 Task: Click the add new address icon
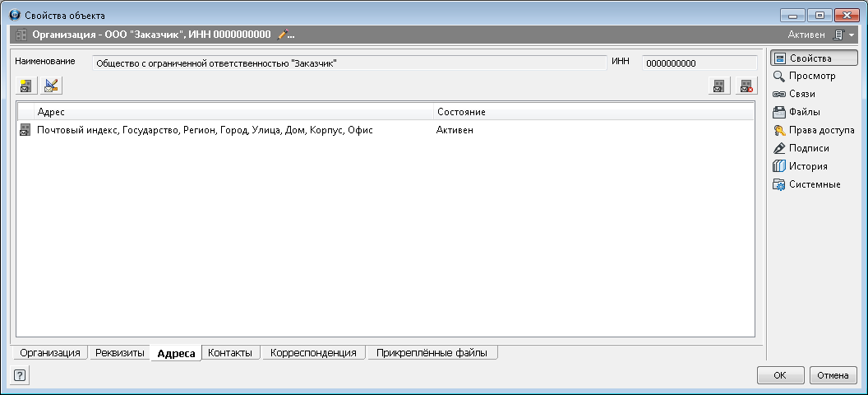(25, 85)
